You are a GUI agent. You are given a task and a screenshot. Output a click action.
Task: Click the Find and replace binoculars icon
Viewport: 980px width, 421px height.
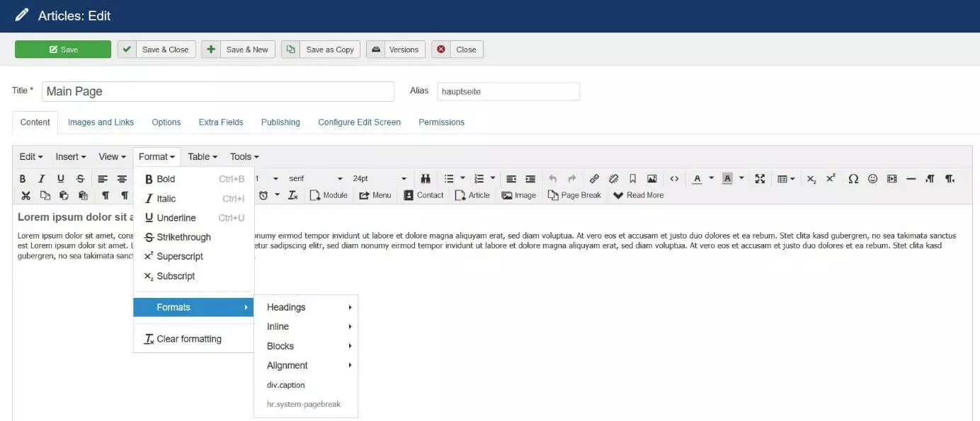point(426,179)
